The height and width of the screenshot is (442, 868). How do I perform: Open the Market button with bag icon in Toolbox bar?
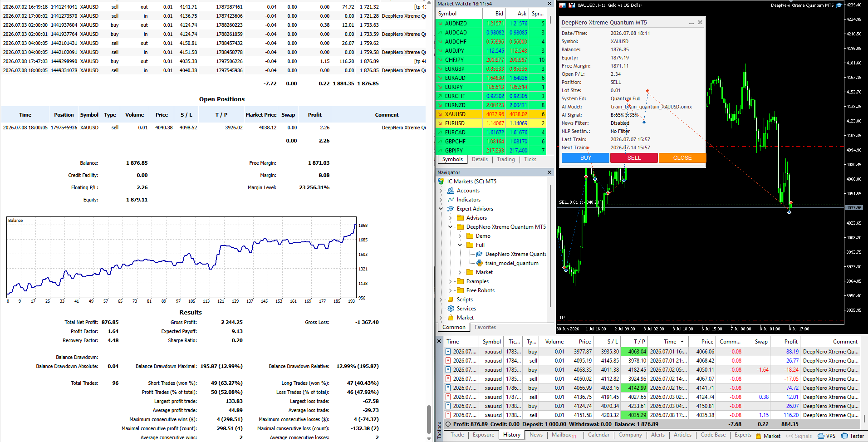[x=768, y=436]
